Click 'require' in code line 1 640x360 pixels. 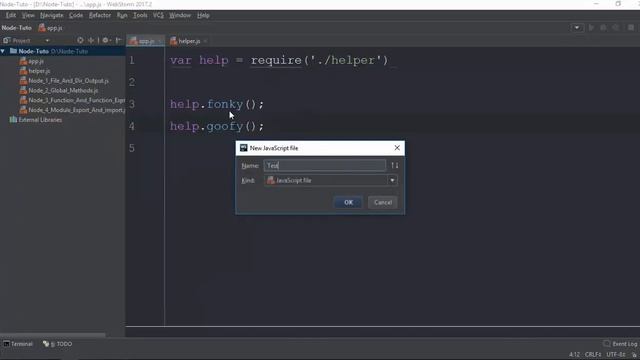(x=276, y=60)
